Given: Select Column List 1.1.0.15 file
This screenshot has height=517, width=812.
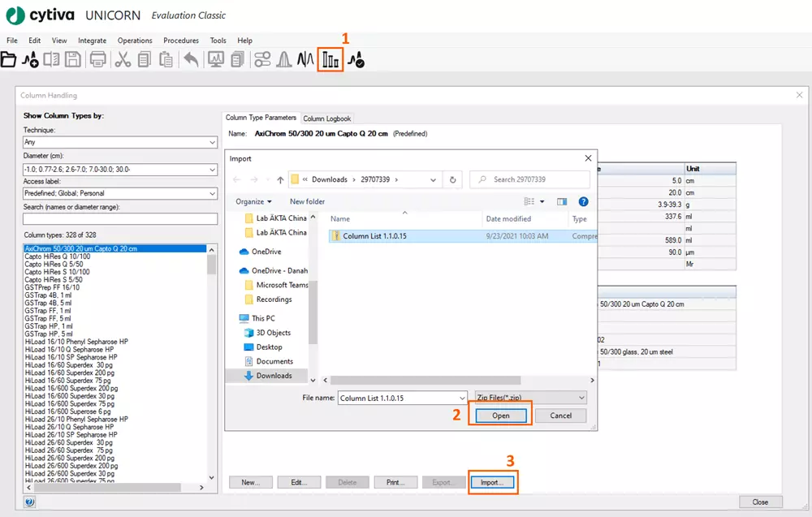Looking at the screenshot, I should pos(374,236).
